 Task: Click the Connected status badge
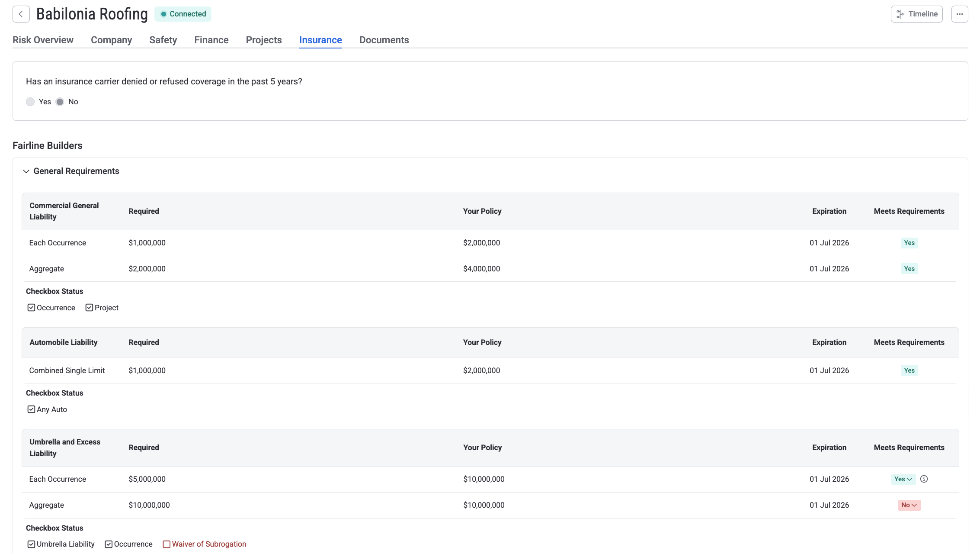click(183, 14)
